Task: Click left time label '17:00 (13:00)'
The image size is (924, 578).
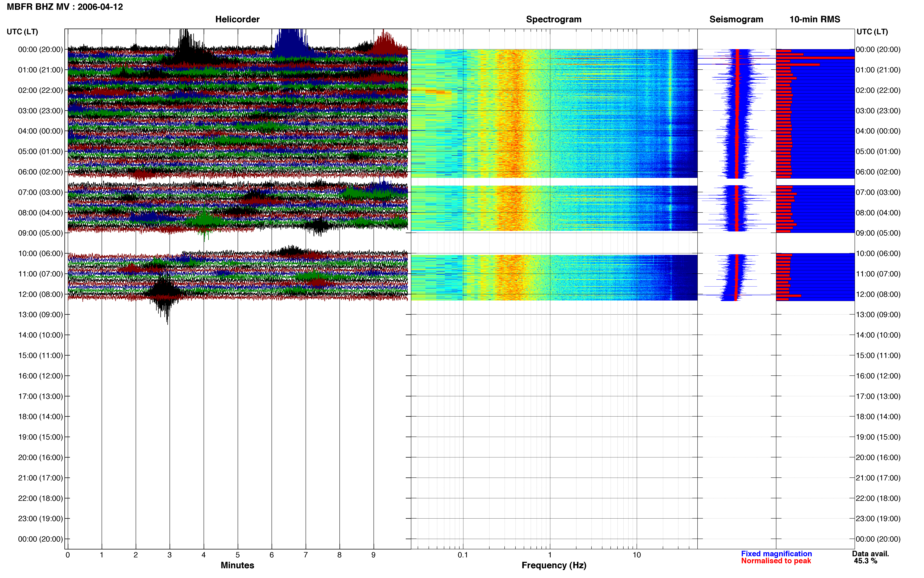Action: click(x=40, y=396)
